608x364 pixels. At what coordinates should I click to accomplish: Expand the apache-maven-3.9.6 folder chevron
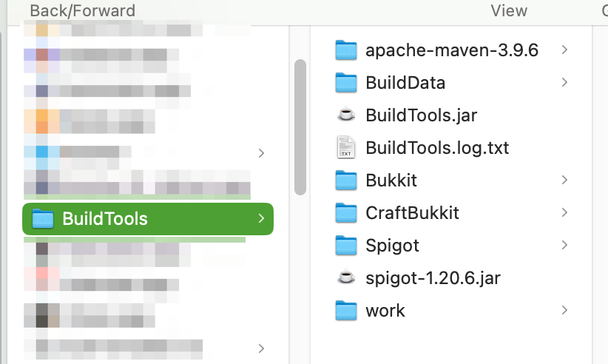[x=564, y=50]
